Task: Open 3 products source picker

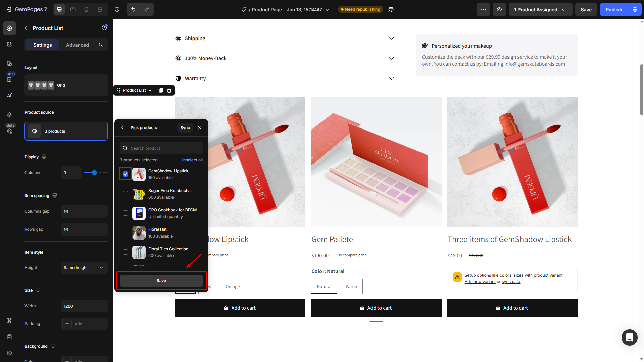Action: (66, 131)
